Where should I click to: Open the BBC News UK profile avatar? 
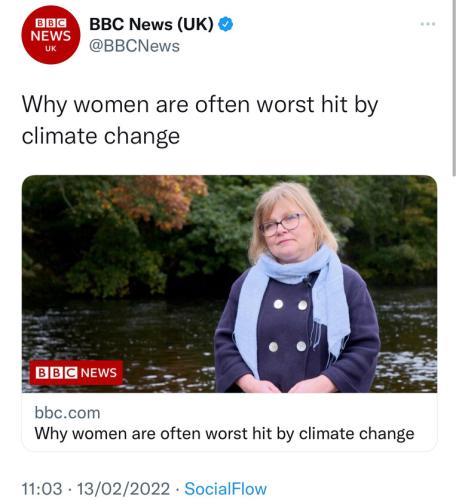coord(51,35)
